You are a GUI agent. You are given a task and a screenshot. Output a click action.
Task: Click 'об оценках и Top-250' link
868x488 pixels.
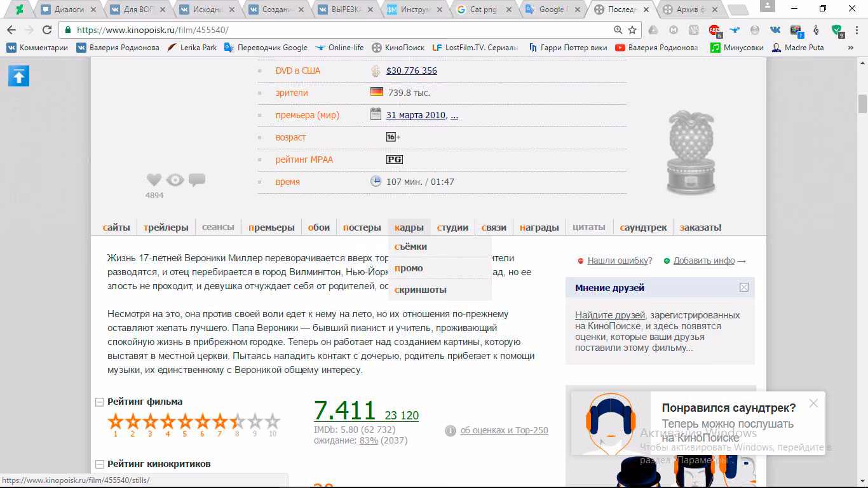pos(504,430)
